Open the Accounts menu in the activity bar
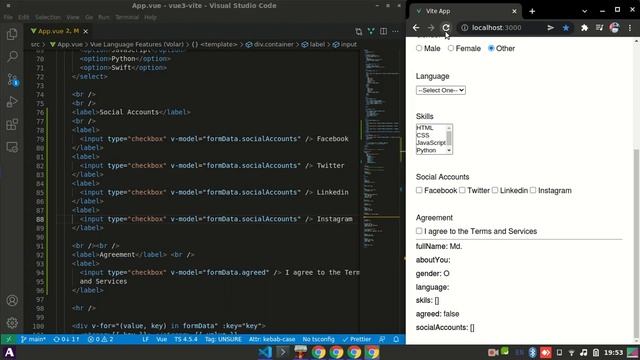The width and height of the screenshot is (640, 360). click(x=12, y=300)
